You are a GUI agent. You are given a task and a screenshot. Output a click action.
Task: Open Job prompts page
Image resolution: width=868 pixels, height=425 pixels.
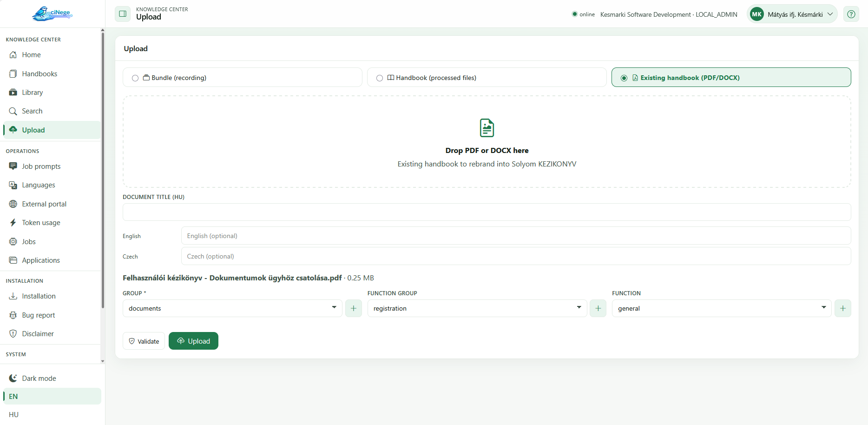pyautogui.click(x=52, y=166)
